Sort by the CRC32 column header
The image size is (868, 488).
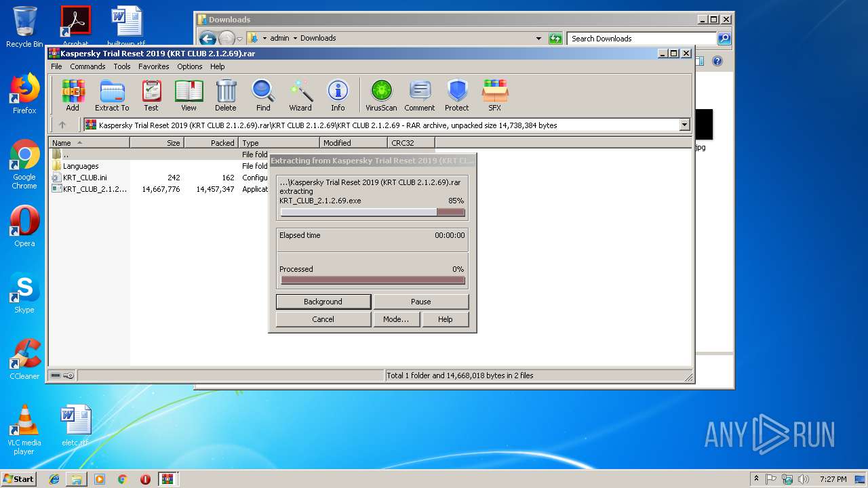[x=412, y=143]
